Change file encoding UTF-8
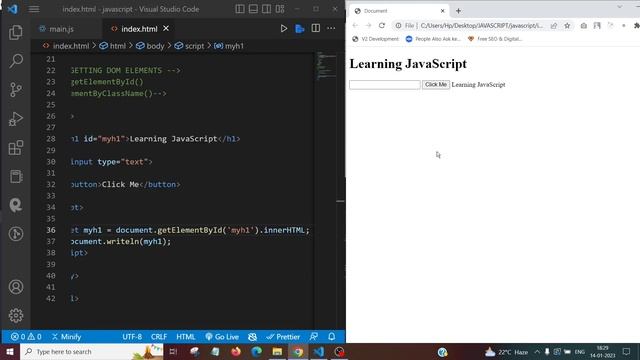Screen dimensions: 640x360 pyautogui.click(x=132, y=337)
